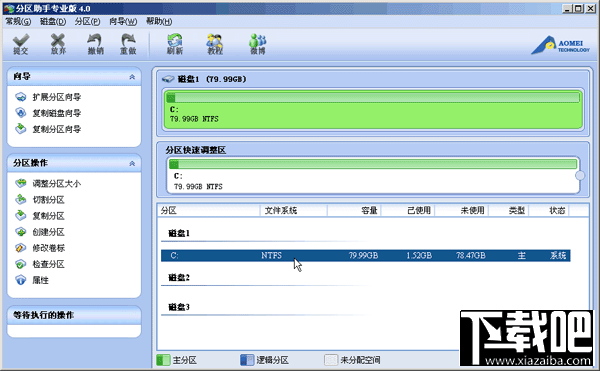The image size is (600, 371).
Task: Click the 78.47GB unused cell
Action: click(x=471, y=255)
